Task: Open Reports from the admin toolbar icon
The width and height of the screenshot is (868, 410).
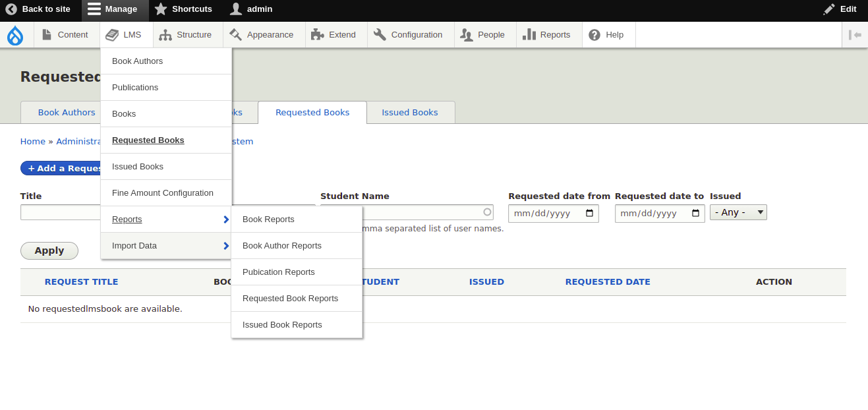Action: 531,34
